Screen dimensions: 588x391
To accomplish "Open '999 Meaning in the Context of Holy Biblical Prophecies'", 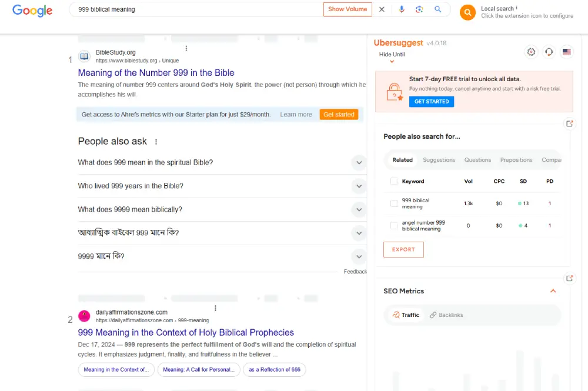I will [186, 333].
